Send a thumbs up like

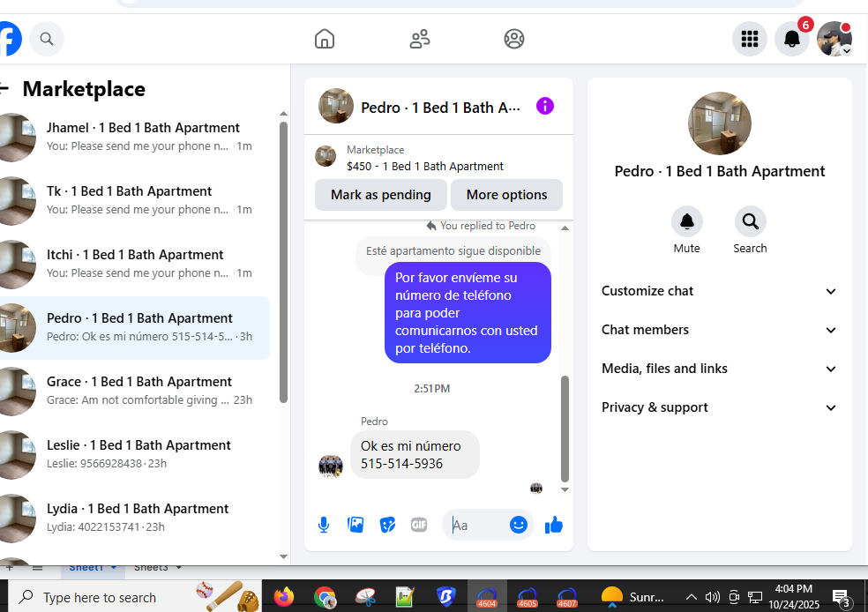click(x=554, y=525)
